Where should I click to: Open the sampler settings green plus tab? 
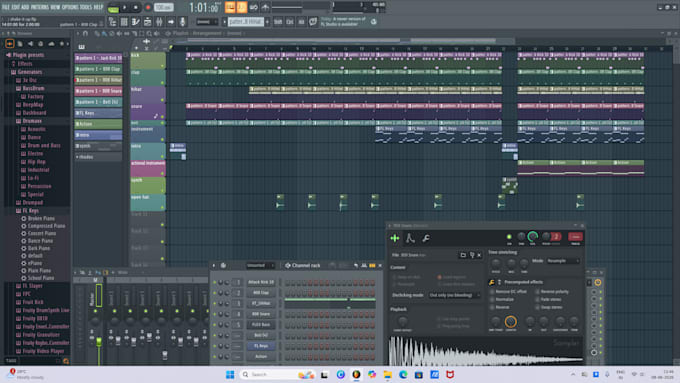coord(395,238)
